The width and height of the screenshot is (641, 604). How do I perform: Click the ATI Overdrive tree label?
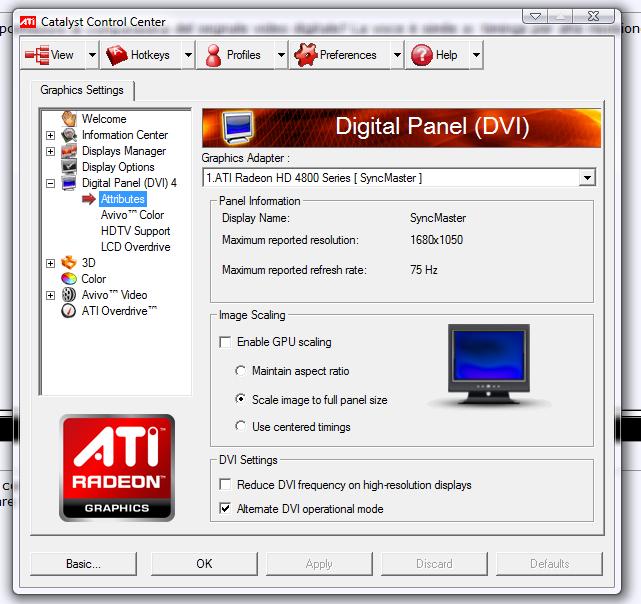[119, 311]
